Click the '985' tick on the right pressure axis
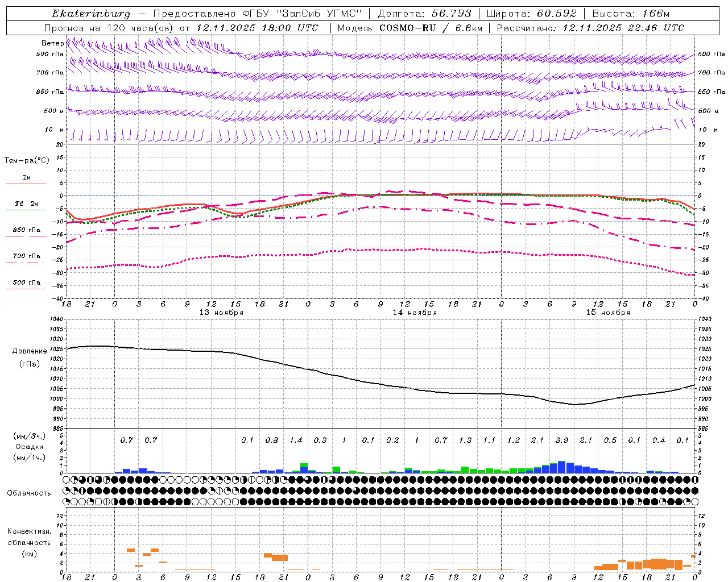This screenshot has width=728, height=582. point(704,429)
